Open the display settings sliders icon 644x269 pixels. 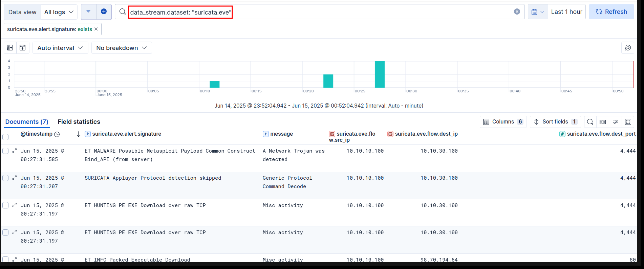pos(616,122)
